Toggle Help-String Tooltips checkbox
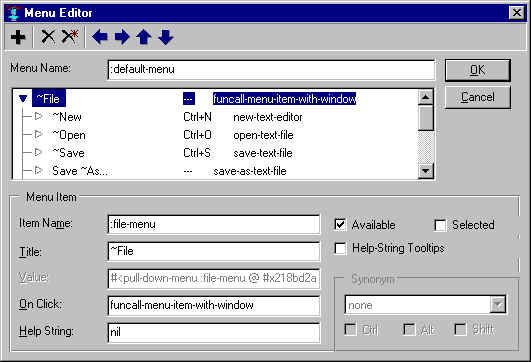This screenshot has height=362, width=531. [340, 248]
